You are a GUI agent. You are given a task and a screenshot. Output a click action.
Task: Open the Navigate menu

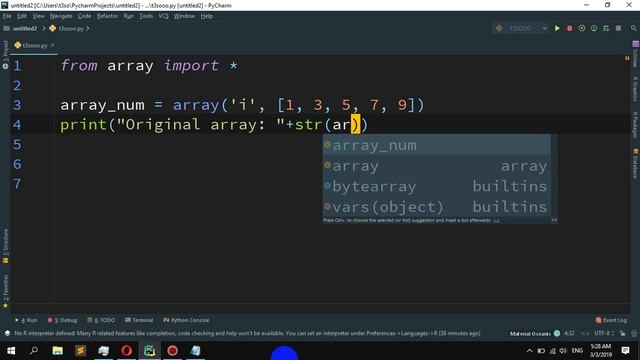point(61,16)
